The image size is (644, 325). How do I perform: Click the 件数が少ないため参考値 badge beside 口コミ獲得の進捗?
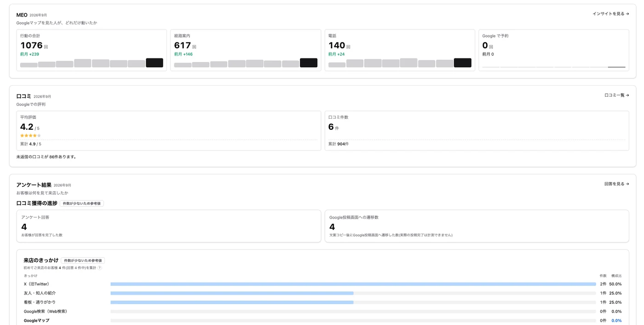pyautogui.click(x=82, y=203)
